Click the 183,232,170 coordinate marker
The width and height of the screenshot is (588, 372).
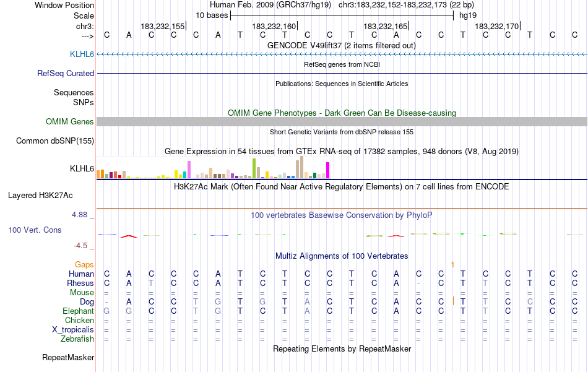(497, 26)
